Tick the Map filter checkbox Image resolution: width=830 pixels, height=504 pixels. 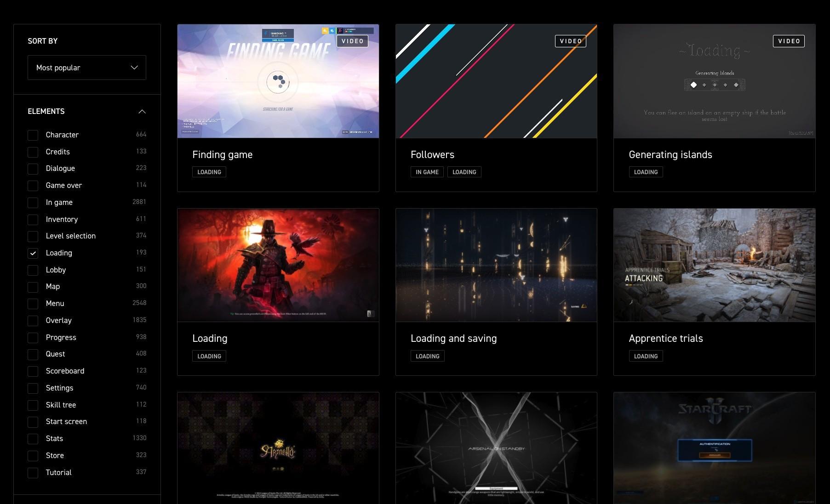[33, 287]
